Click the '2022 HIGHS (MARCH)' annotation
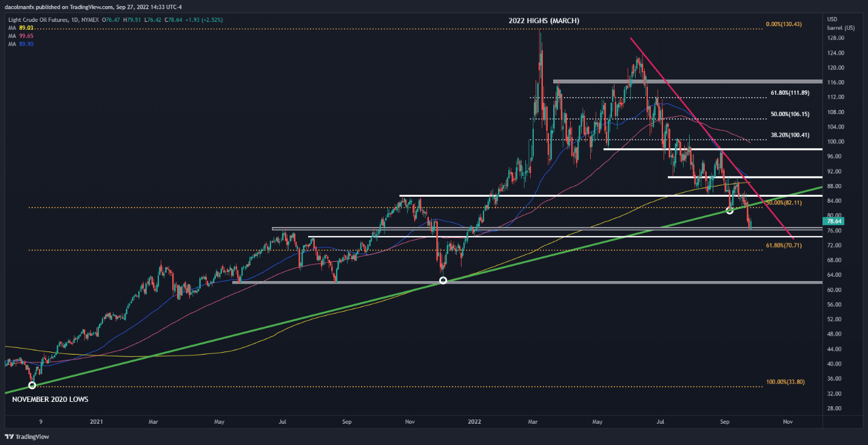 point(543,21)
